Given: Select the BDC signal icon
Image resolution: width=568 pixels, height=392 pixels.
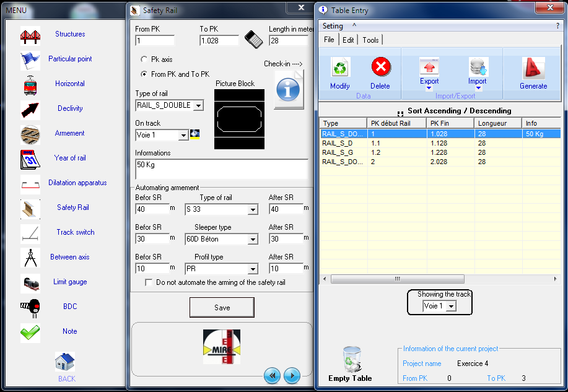Looking at the screenshot, I should pyautogui.click(x=30, y=307).
